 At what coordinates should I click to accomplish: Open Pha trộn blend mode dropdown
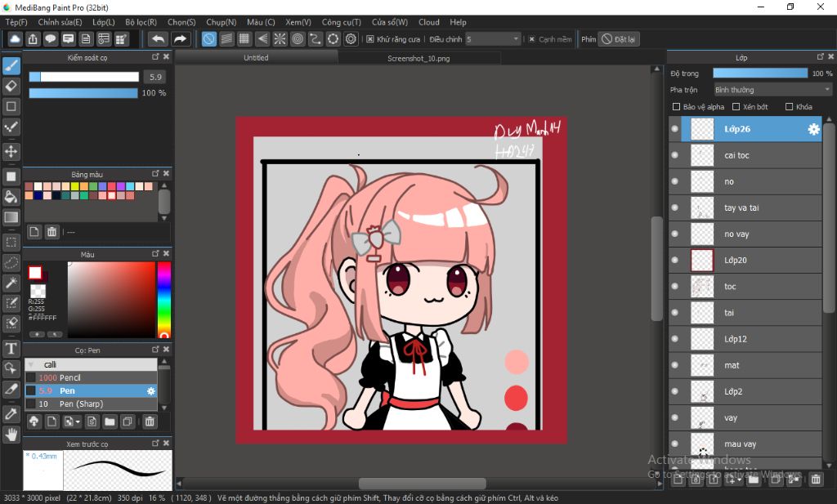[773, 90]
